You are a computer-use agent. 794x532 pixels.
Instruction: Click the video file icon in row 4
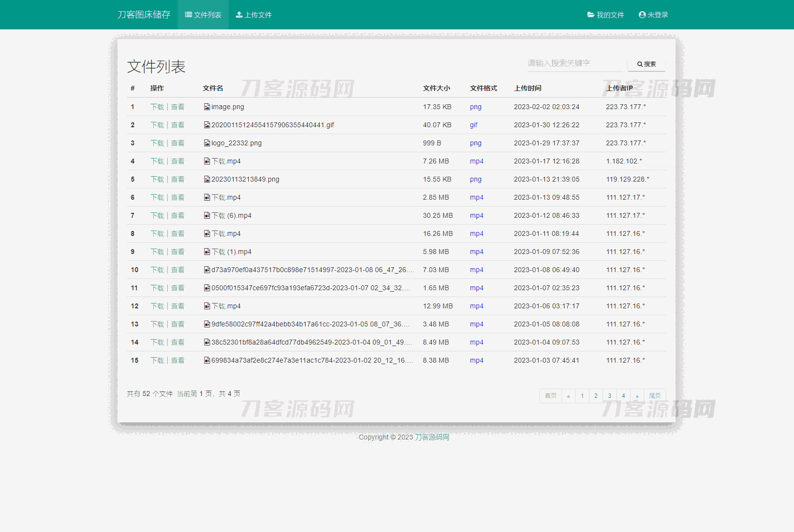(x=207, y=161)
